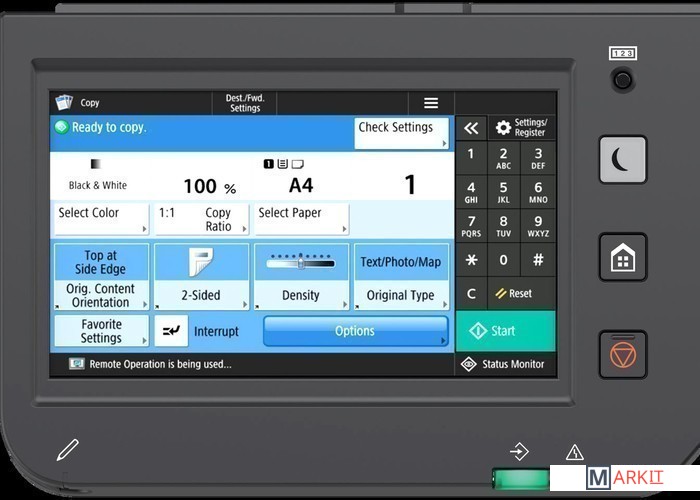Toggle the 2-Sided copy setting

click(x=201, y=276)
